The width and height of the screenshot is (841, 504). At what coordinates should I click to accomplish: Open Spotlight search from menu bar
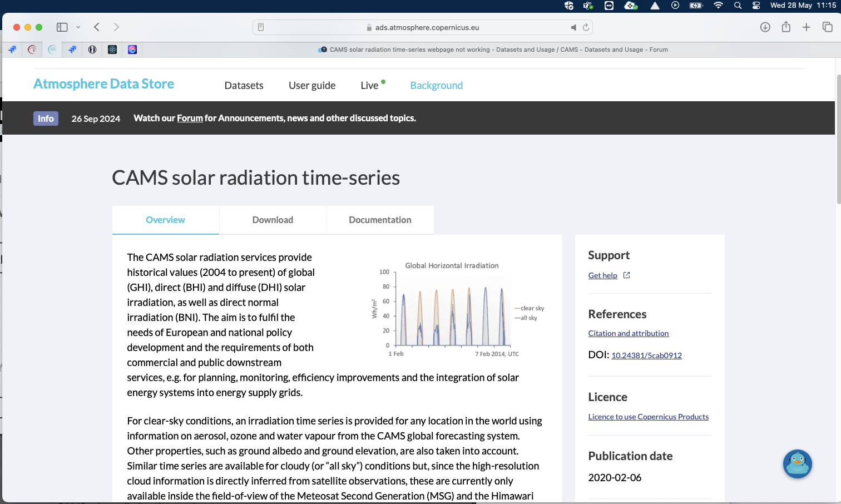pos(738,6)
